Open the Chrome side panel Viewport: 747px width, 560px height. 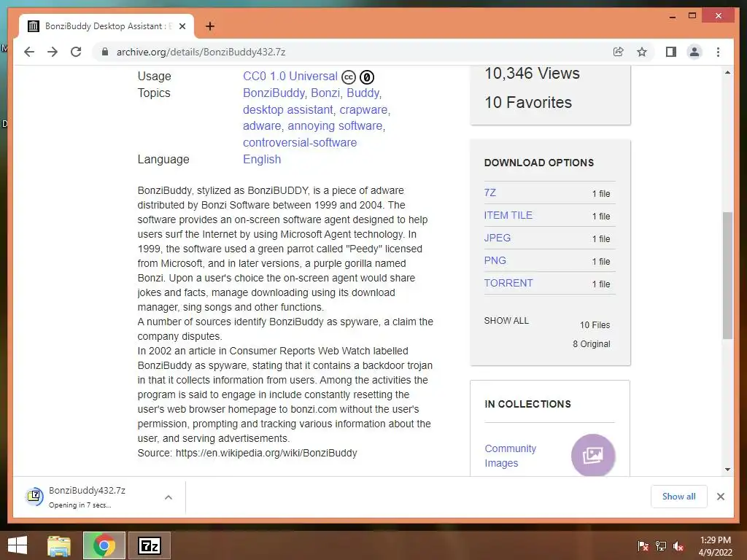[671, 52]
